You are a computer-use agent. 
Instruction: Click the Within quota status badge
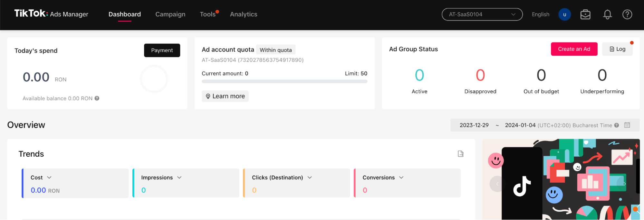click(276, 50)
